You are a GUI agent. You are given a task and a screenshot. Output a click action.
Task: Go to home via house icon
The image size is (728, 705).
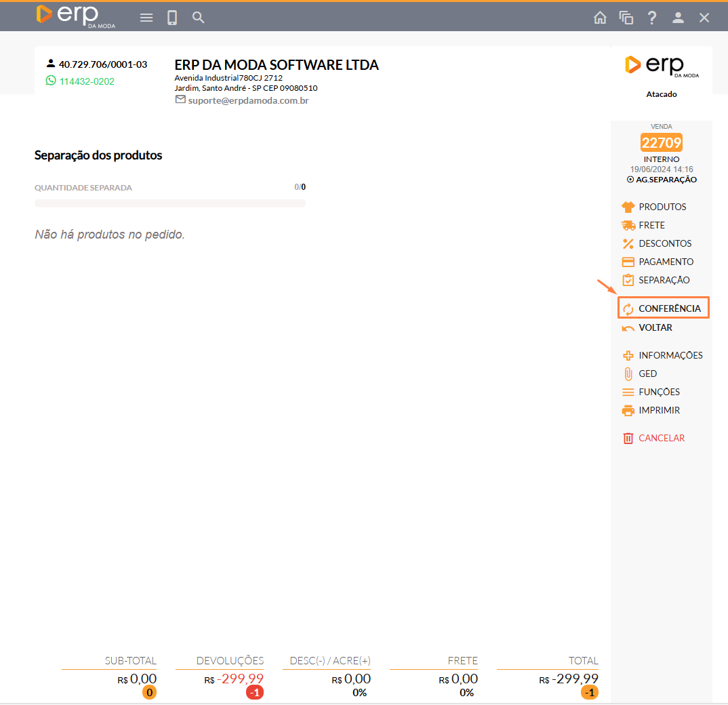click(x=600, y=18)
